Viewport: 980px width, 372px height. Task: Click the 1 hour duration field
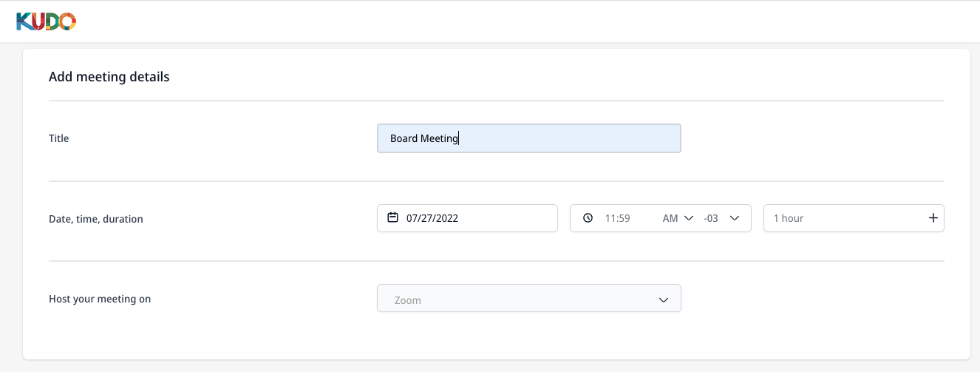coord(854,218)
